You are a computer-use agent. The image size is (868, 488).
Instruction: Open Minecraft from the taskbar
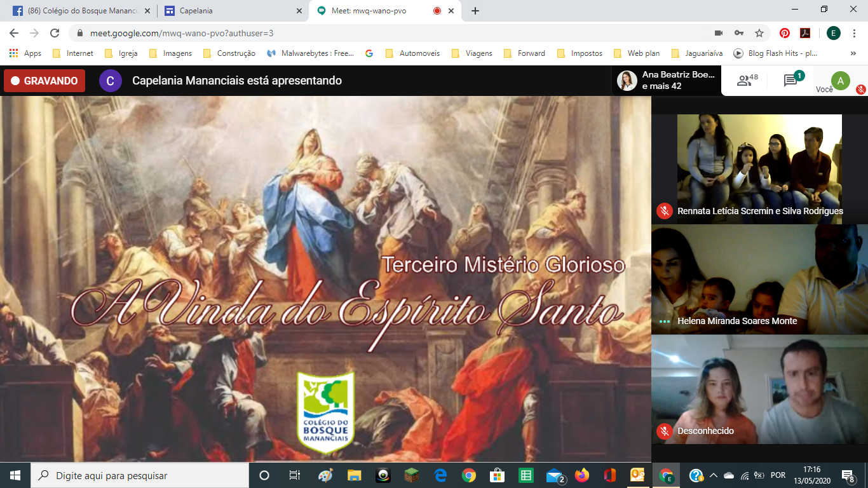click(411, 475)
